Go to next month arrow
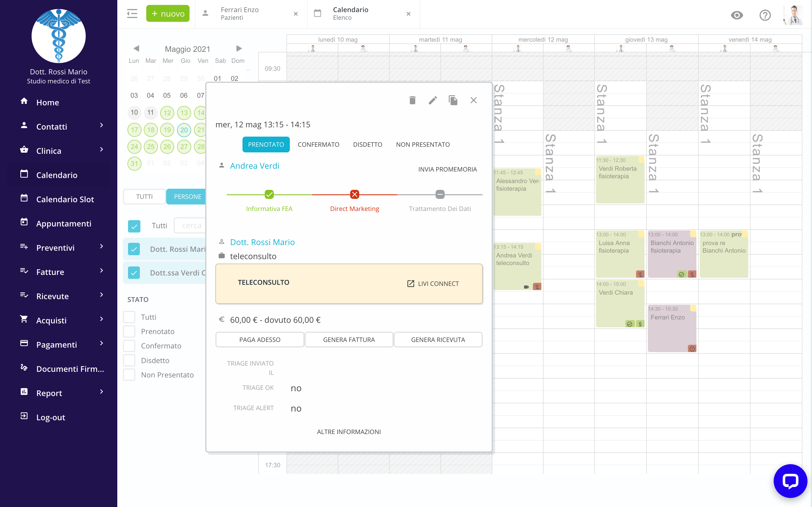812x507 pixels. pyautogui.click(x=239, y=49)
